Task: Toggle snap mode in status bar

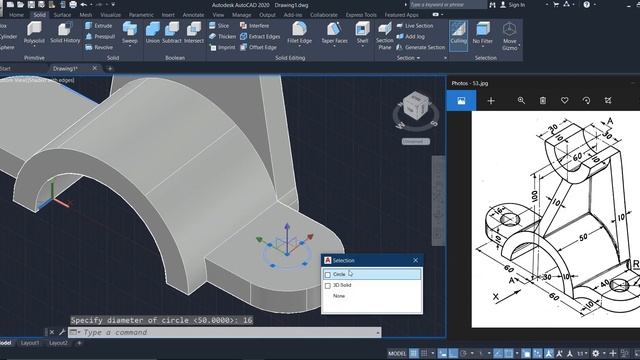Action: point(424,353)
